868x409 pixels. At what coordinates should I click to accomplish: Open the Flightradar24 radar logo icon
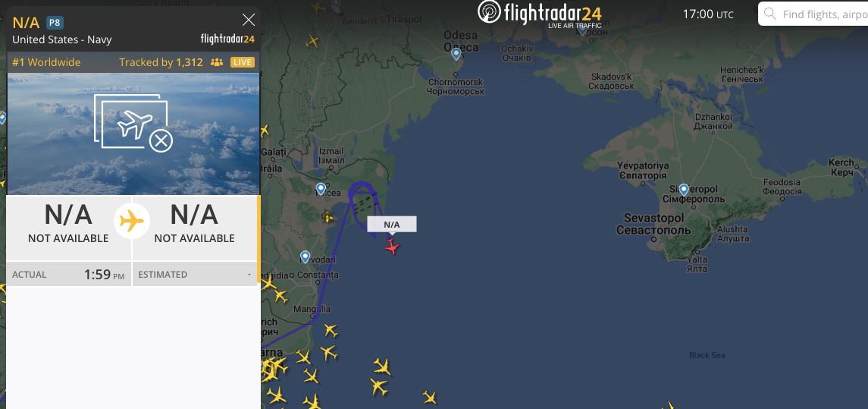(x=489, y=12)
